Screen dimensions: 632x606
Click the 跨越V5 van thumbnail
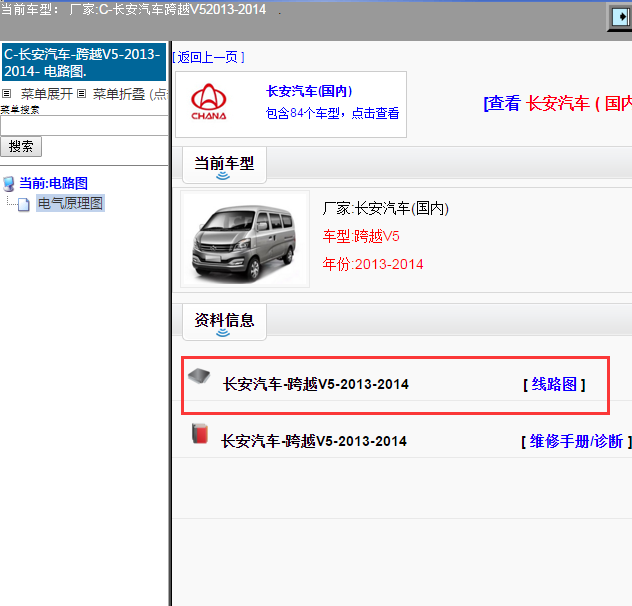click(x=245, y=239)
